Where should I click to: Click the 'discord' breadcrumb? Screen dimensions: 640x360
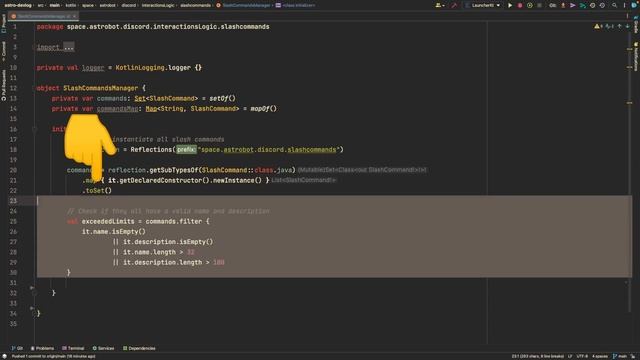[x=129, y=5]
